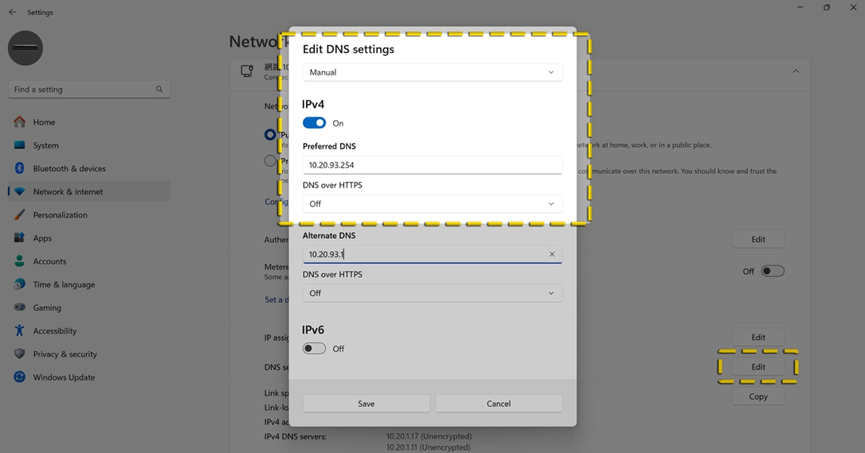The height and width of the screenshot is (453, 865).
Task: Go to Privacy & security section
Action: click(64, 354)
